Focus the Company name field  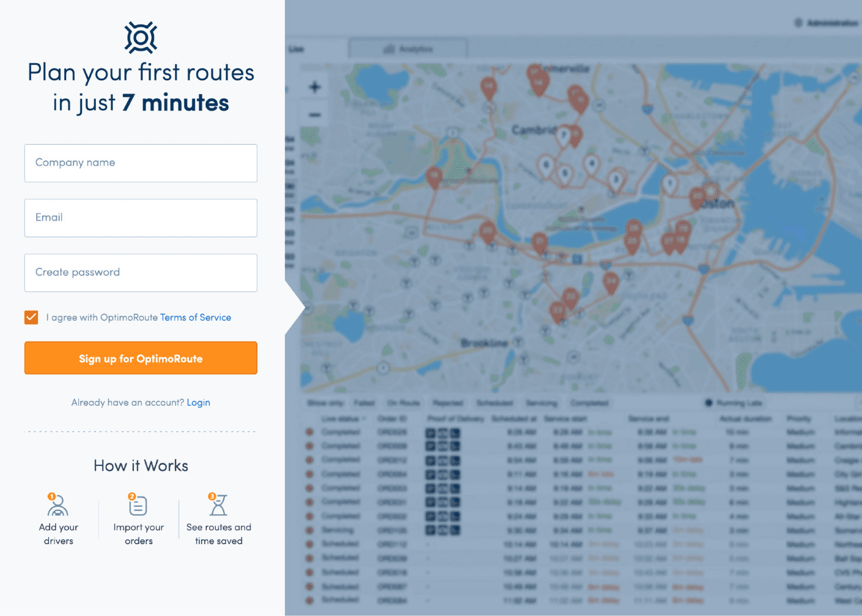(141, 163)
